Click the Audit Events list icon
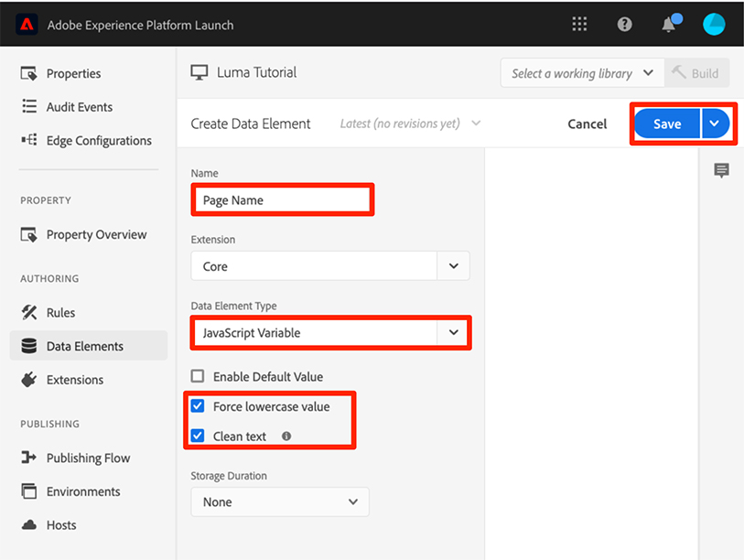The image size is (744, 560). 29,106
